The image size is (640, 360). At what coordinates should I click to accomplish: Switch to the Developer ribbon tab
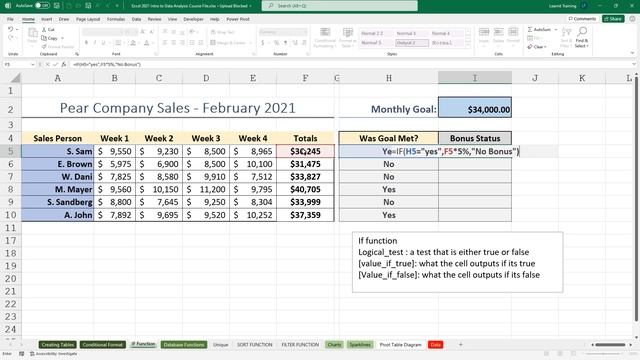coord(193,19)
